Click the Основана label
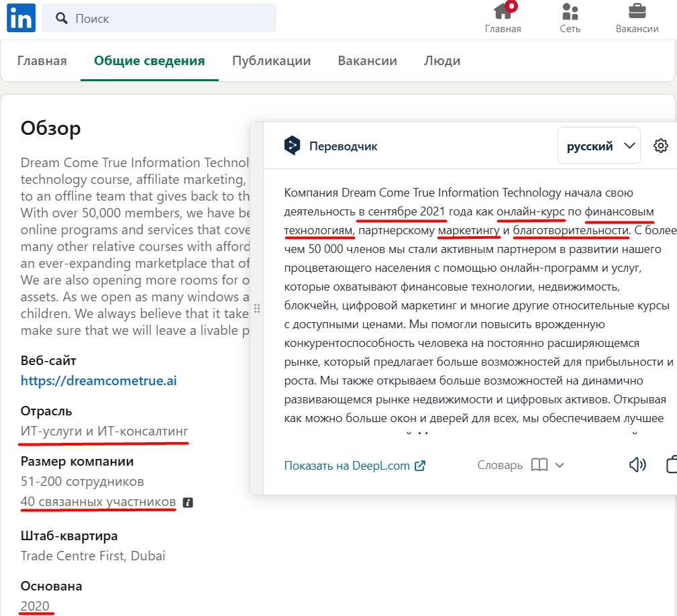The height and width of the screenshot is (616, 677). pyautogui.click(x=52, y=586)
